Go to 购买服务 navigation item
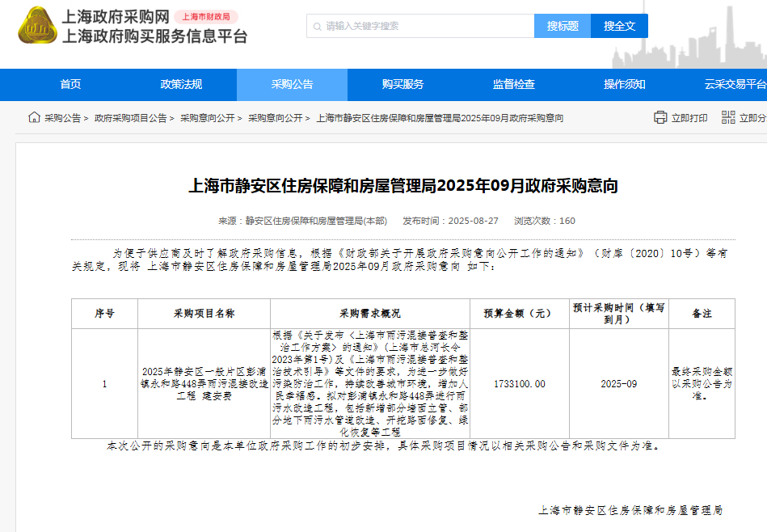The width and height of the screenshot is (767, 532). click(x=402, y=85)
